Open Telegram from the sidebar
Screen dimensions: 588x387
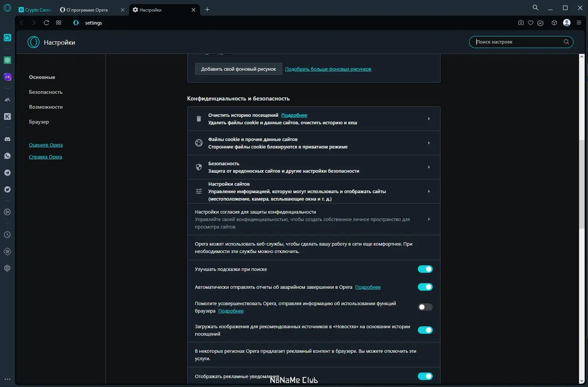(7, 173)
